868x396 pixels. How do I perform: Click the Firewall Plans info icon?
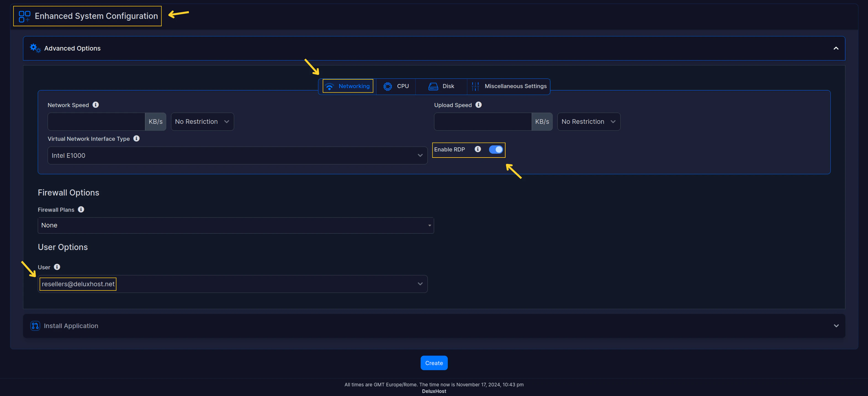coord(81,209)
